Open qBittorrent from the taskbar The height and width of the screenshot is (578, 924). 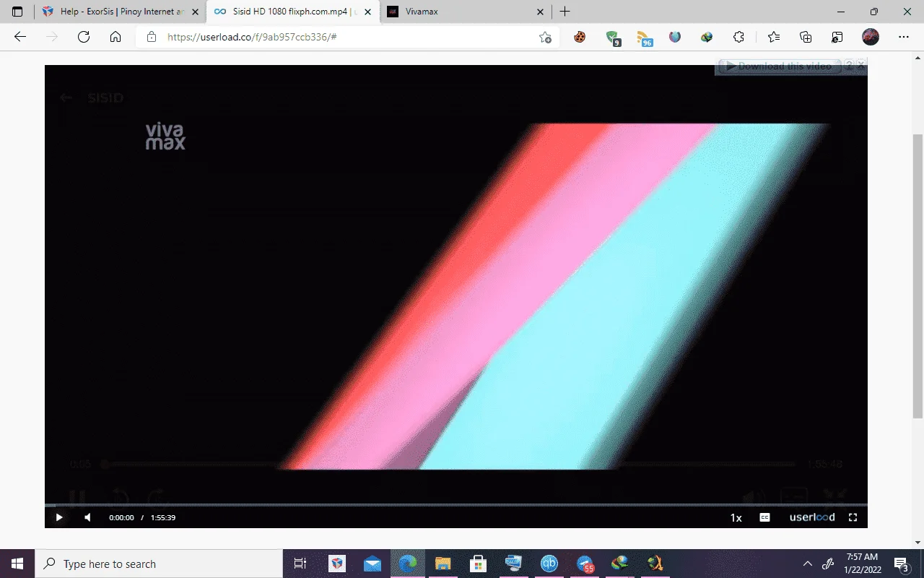click(x=549, y=564)
